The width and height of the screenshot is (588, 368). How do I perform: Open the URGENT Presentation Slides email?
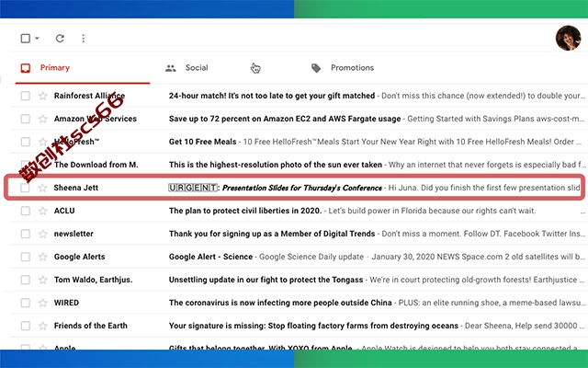click(276, 188)
